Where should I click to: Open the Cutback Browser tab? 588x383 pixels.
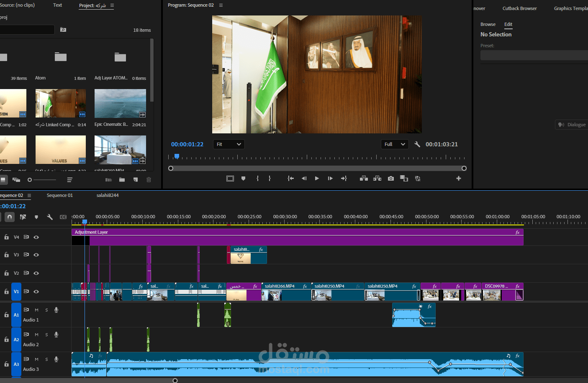point(520,8)
